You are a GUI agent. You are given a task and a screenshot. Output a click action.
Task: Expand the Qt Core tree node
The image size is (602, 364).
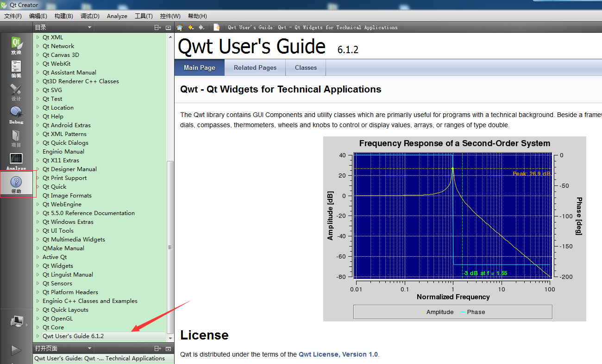tap(38, 327)
